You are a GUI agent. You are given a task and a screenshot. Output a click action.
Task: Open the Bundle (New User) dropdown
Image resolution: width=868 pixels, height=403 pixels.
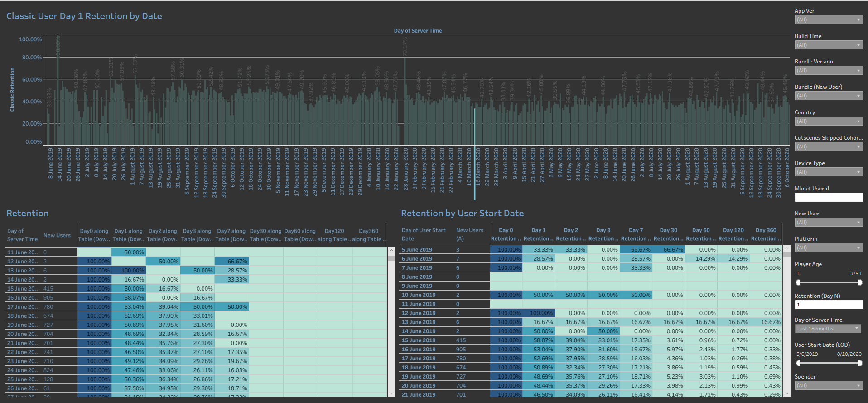click(x=828, y=96)
